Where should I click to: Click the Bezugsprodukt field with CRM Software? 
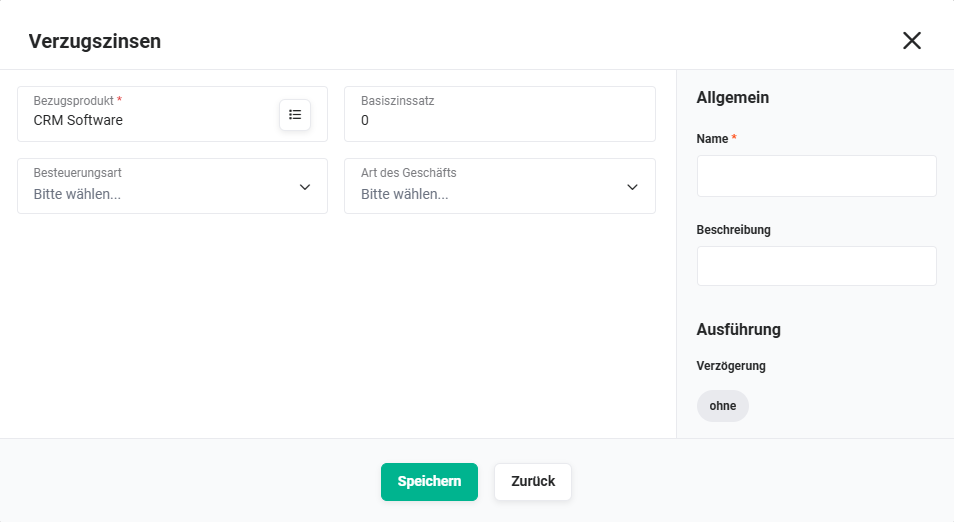click(x=172, y=114)
